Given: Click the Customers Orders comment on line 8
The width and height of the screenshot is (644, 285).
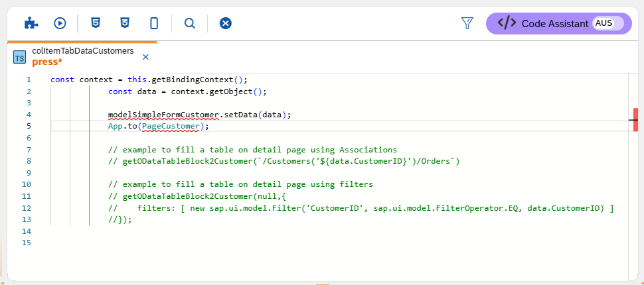Looking at the screenshot, I should point(283,161).
